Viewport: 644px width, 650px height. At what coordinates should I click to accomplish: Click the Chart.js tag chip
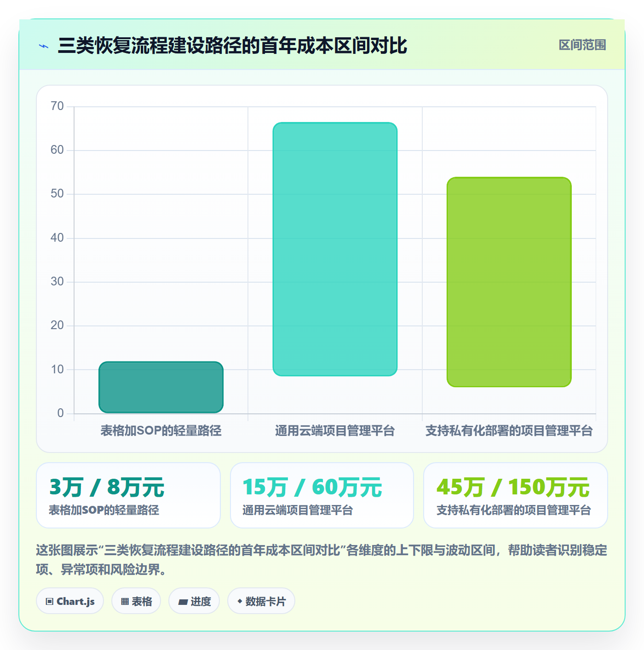pos(70,601)
